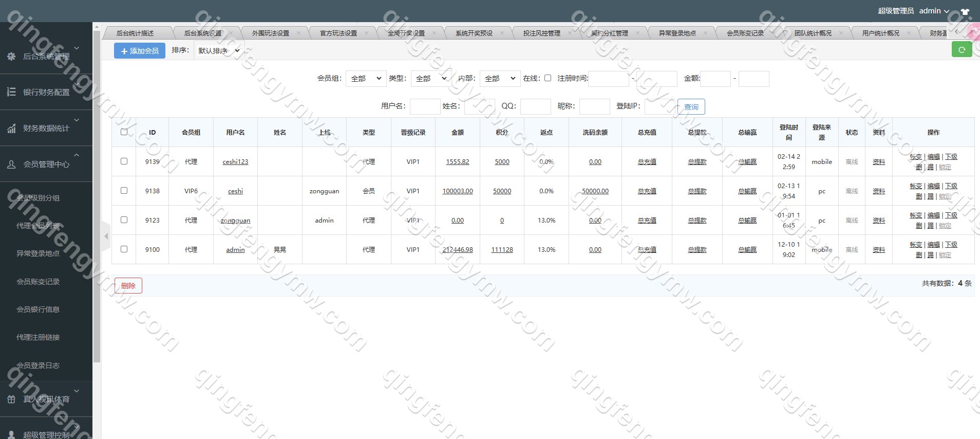Check the row for ID 9139

[124, 161]
